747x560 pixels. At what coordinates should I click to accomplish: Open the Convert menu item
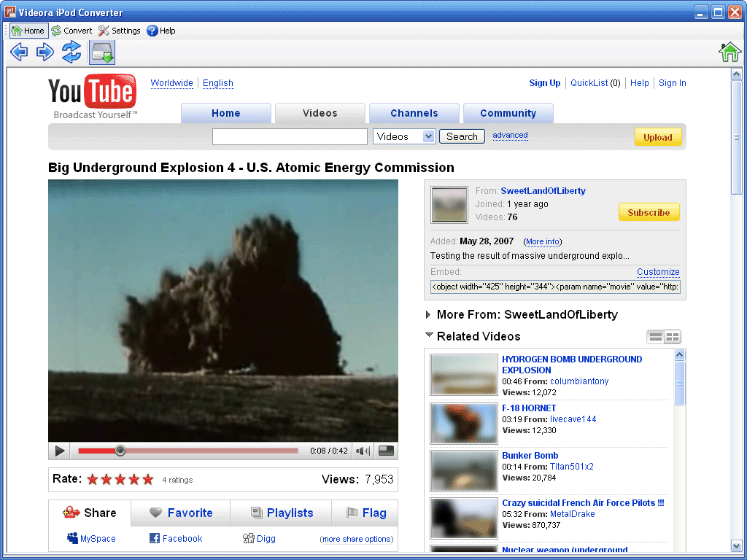pyautogui.click(x=72, y=31)
